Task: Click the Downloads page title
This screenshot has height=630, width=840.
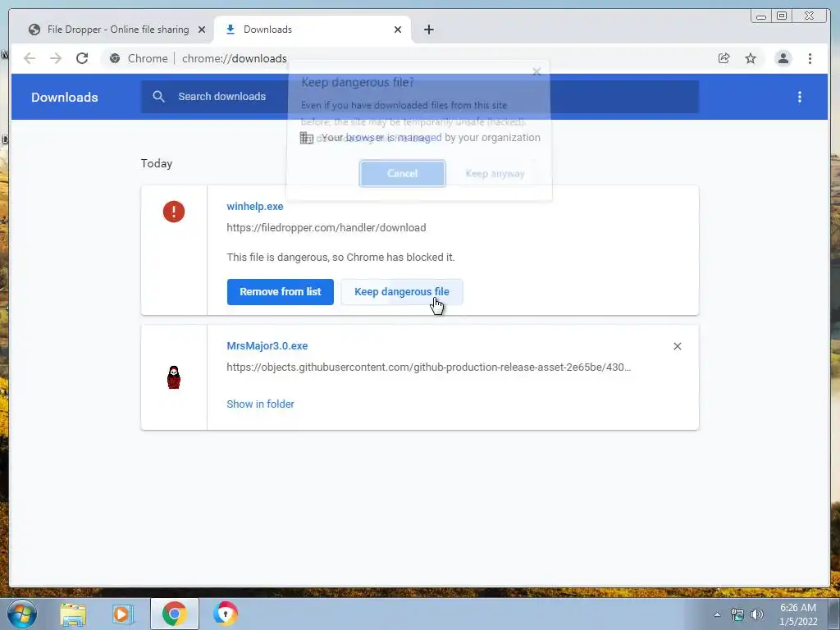Action: click(x=64, y=98)
